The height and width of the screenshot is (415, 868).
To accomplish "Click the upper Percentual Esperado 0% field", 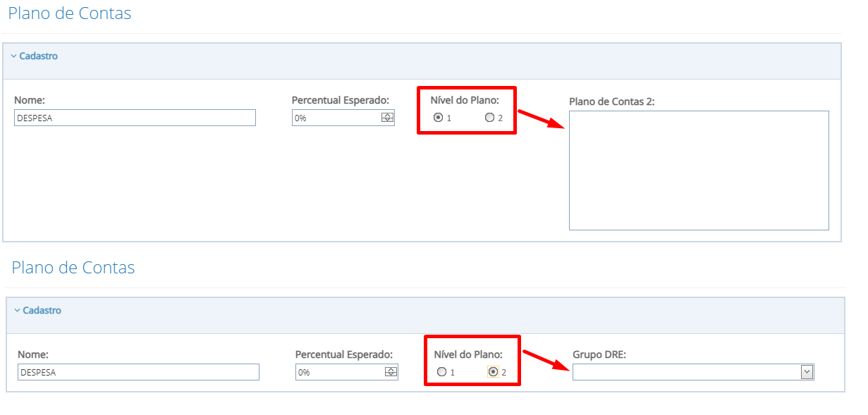I will point(336,118).
